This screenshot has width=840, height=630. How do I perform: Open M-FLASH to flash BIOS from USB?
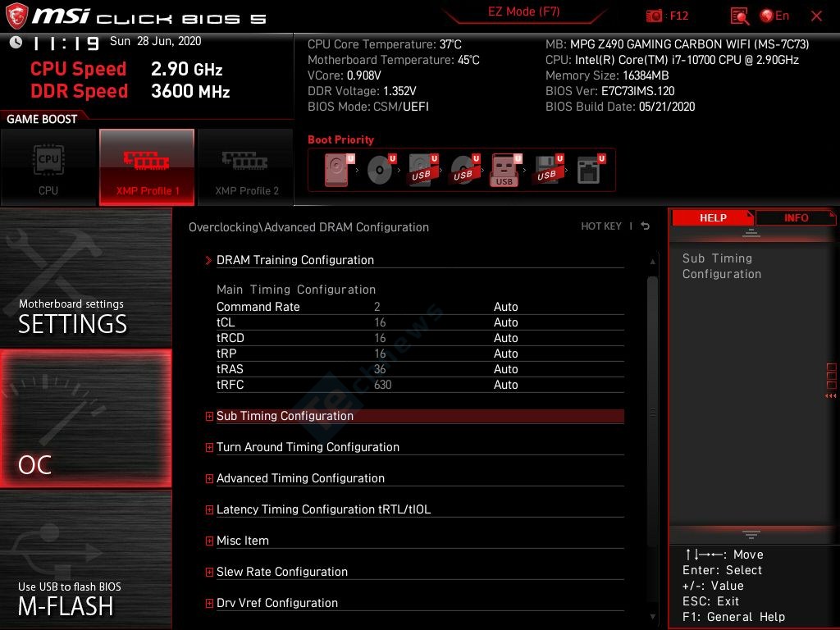(x=85, y=559)
